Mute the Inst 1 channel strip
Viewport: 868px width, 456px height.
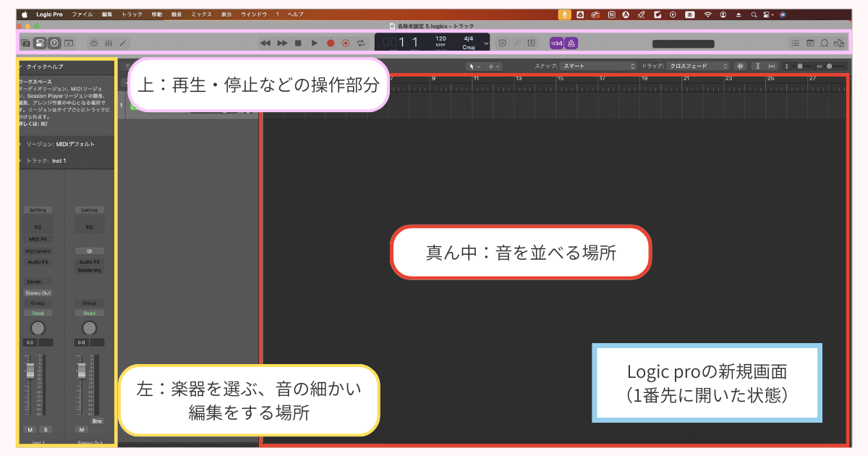point(30,429)
